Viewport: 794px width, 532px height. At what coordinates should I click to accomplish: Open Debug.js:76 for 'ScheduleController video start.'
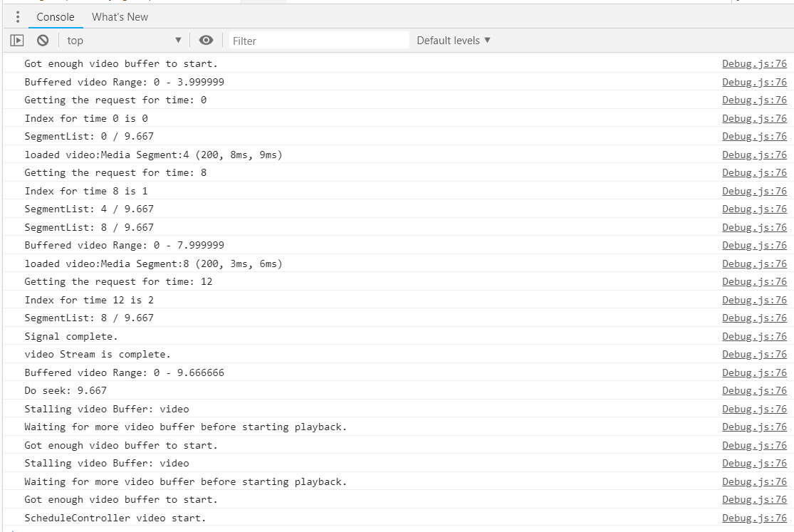pyautogui.click(x=754, y=517)
